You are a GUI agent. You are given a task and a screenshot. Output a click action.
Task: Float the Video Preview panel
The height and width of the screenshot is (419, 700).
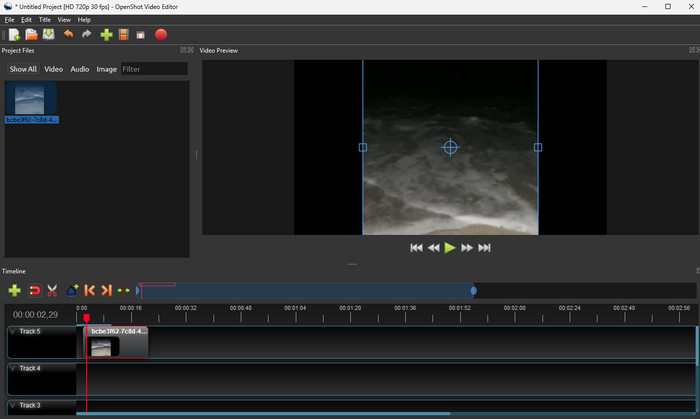tap(692, 50)
